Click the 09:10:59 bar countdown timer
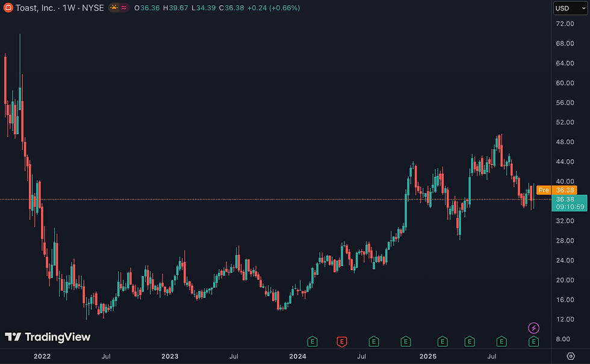 (570, 207)
